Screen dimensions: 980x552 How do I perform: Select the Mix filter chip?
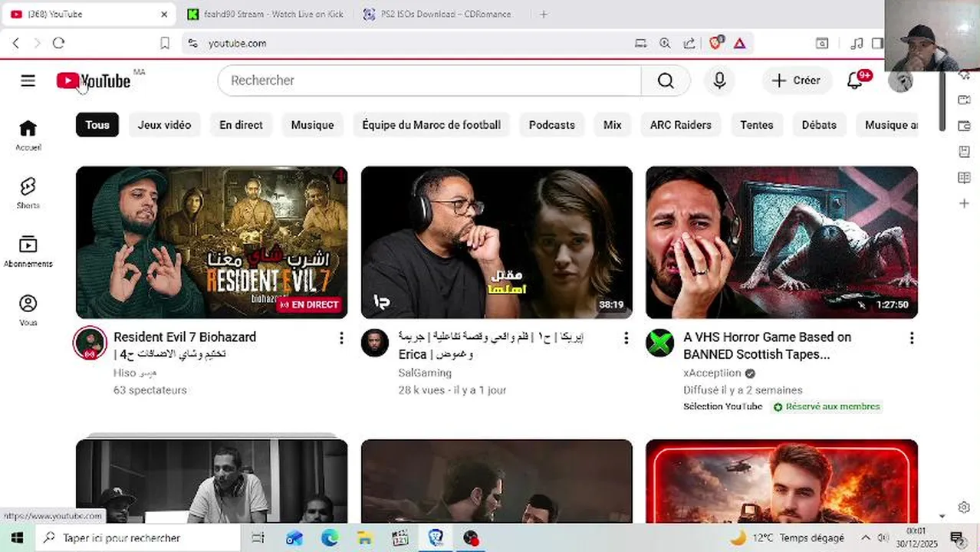(x=612, y=125)
